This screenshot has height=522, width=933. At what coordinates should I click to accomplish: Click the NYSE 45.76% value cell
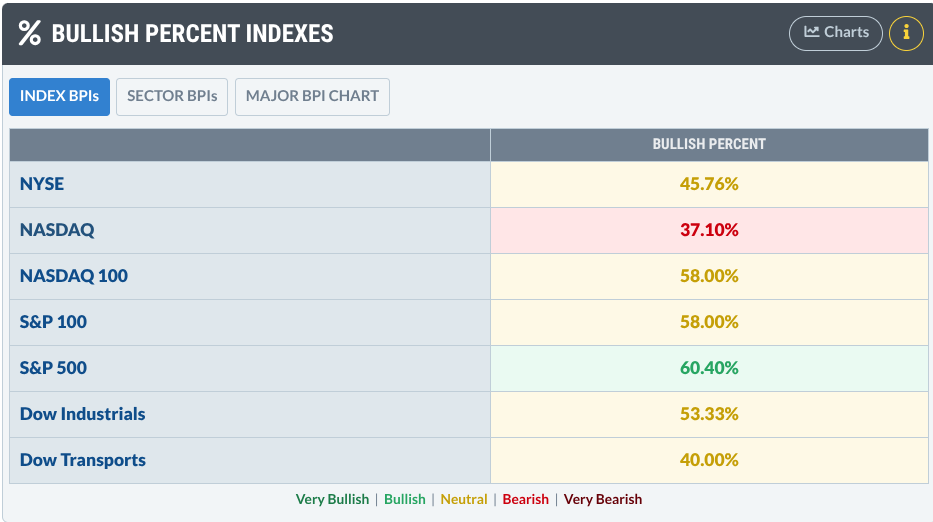(709, 184)
